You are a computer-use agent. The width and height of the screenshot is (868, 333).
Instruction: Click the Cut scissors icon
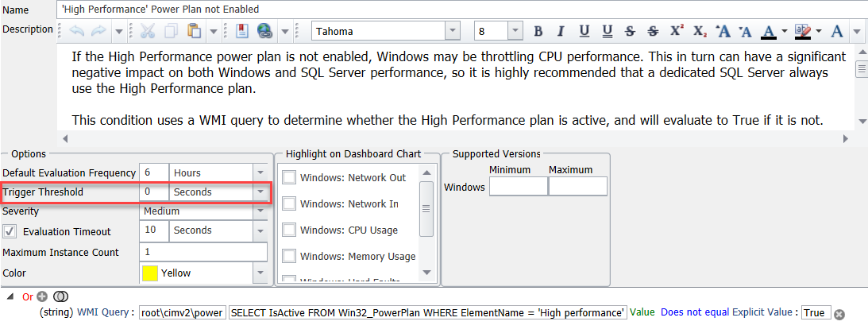[148, 32]
